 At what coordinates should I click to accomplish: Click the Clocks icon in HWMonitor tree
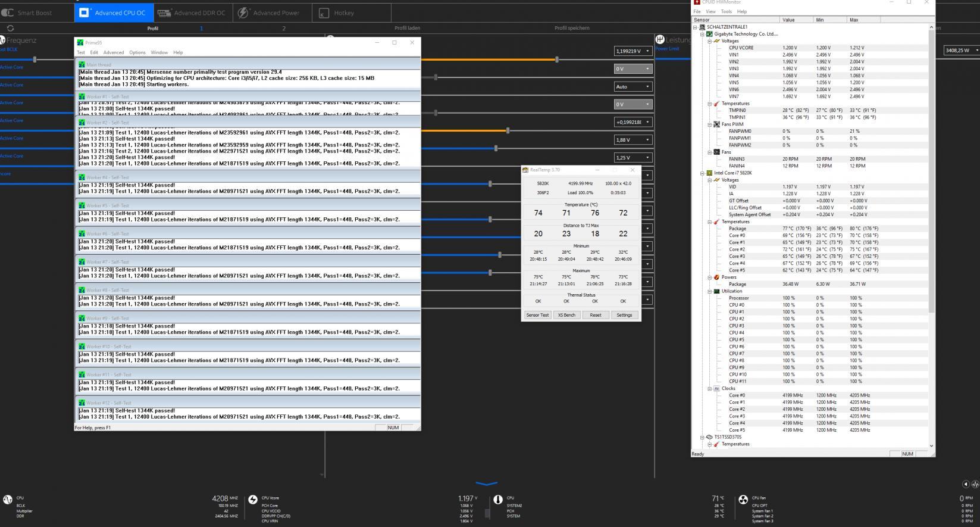[716, 388]
